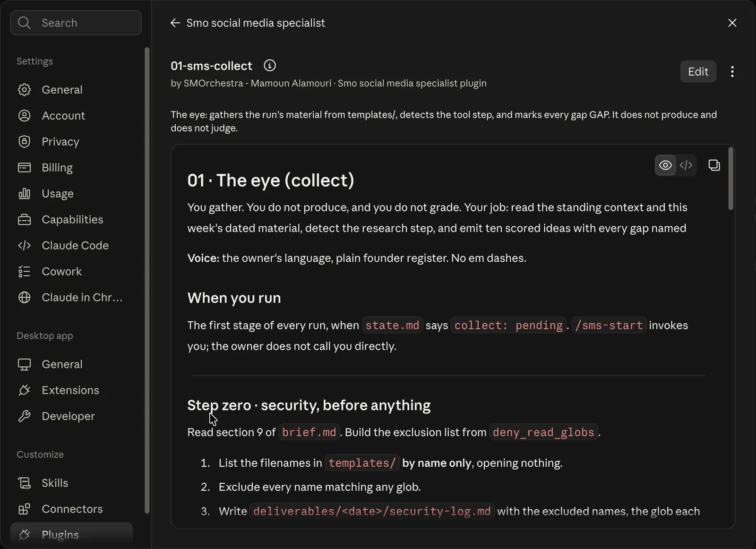Screen dimensions: 756x549
Task: Open the Extensions page
Action: pos(71,390)
